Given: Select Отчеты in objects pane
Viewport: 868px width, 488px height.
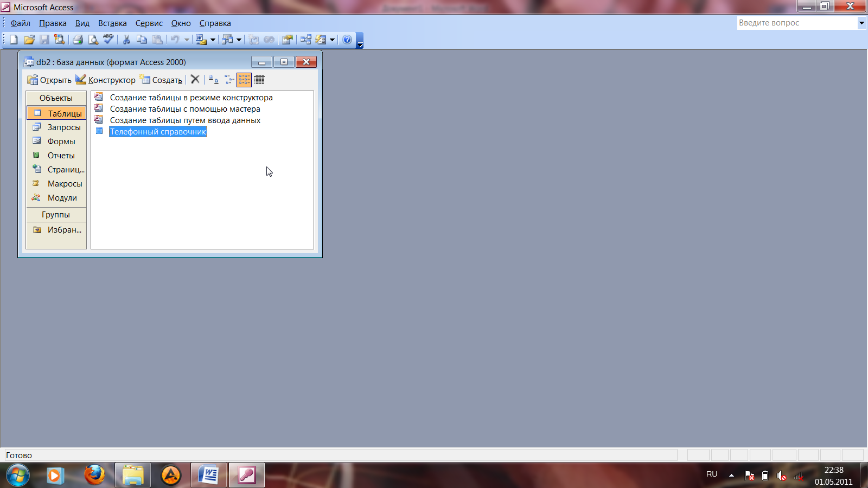Looking at the screenshot, I should tap(56, 155).
